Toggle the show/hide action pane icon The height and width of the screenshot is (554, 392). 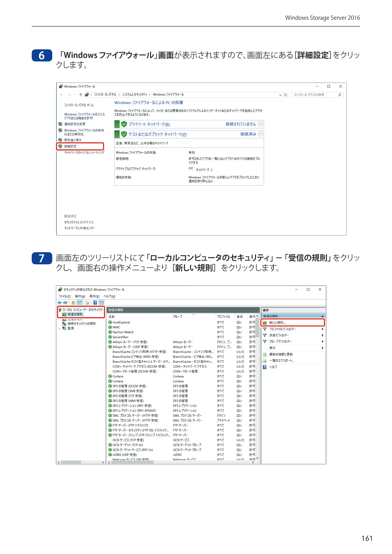click(101, 303)
